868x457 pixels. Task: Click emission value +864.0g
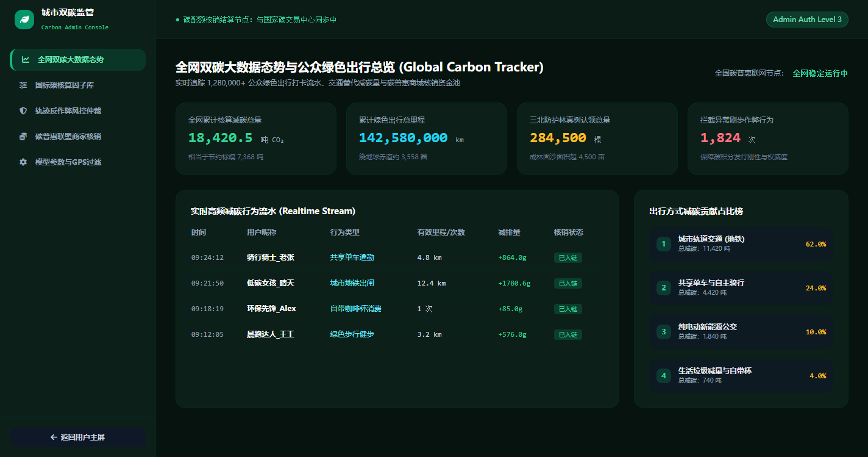[x=512, y=258]
